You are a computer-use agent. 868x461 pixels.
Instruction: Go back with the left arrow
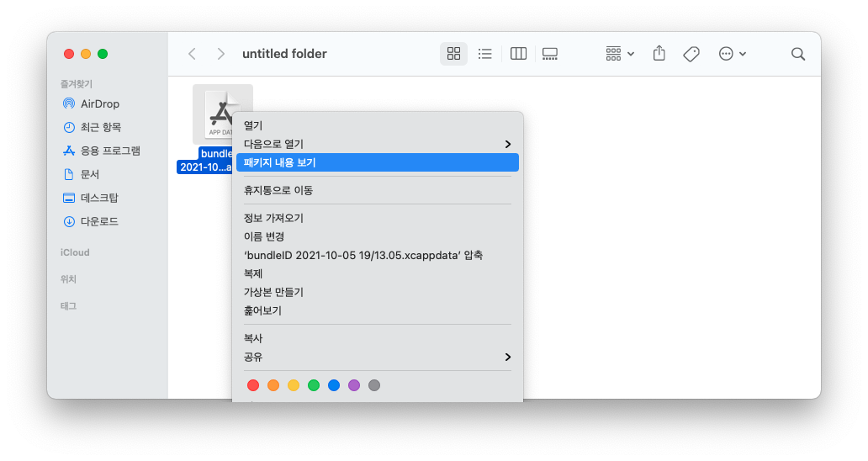coord(192,54)
